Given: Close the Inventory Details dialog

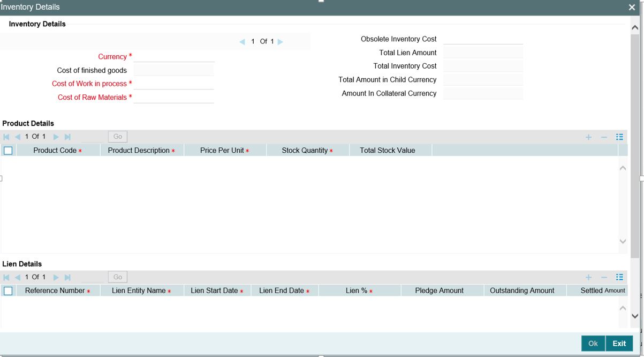Looking at the screenshot, I should (632, 8).
